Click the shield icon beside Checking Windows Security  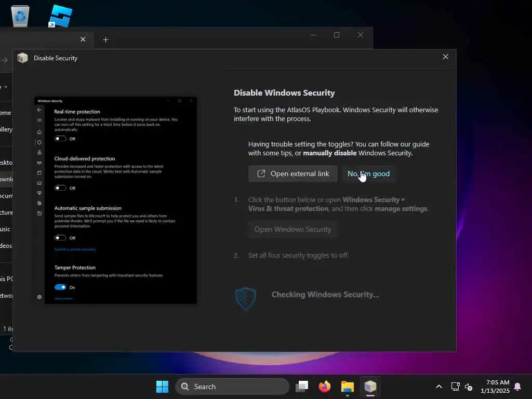pyautogui.click(x=246, y=299)
